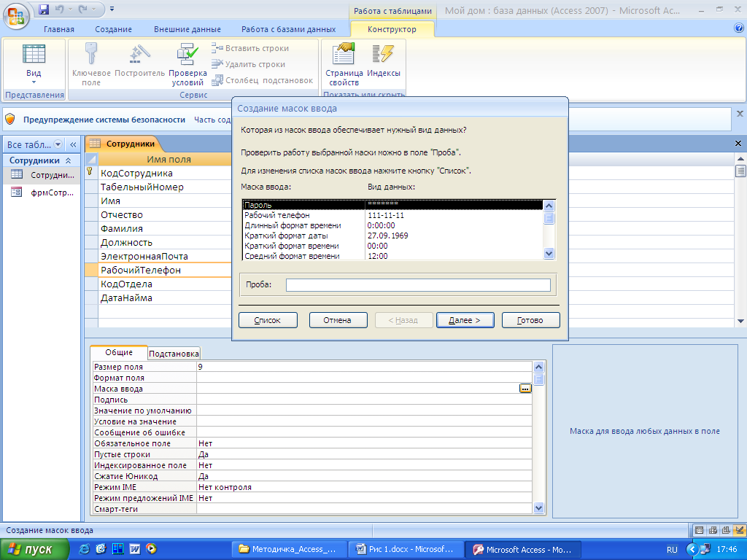Viewport: 747px width, 560px height.
Task: Open Страница свойств property sheet
Action: 344,65
